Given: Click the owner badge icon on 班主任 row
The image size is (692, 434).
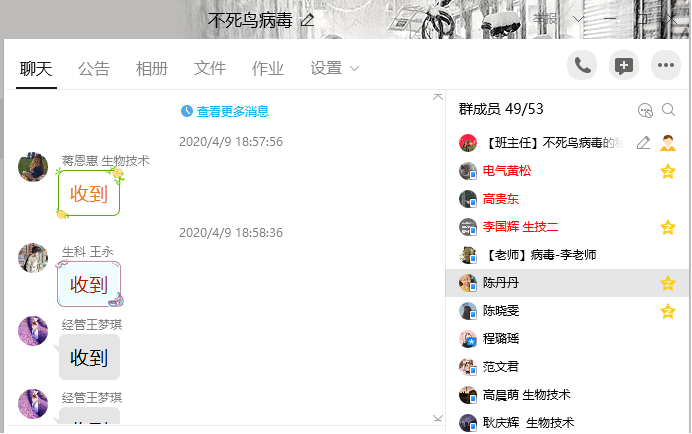Looking at the screenshot, I should point(667,143).
